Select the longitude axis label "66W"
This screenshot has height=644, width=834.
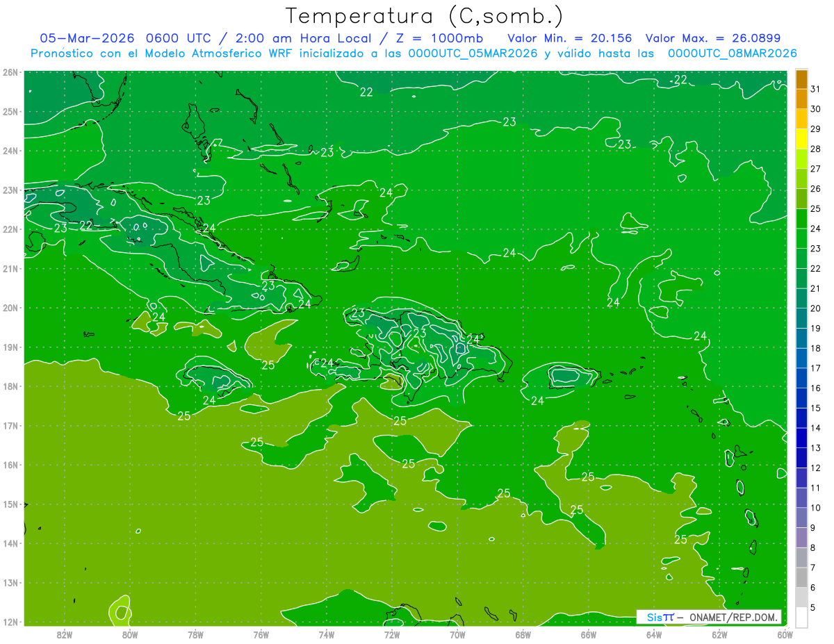[x=588, y=634]
